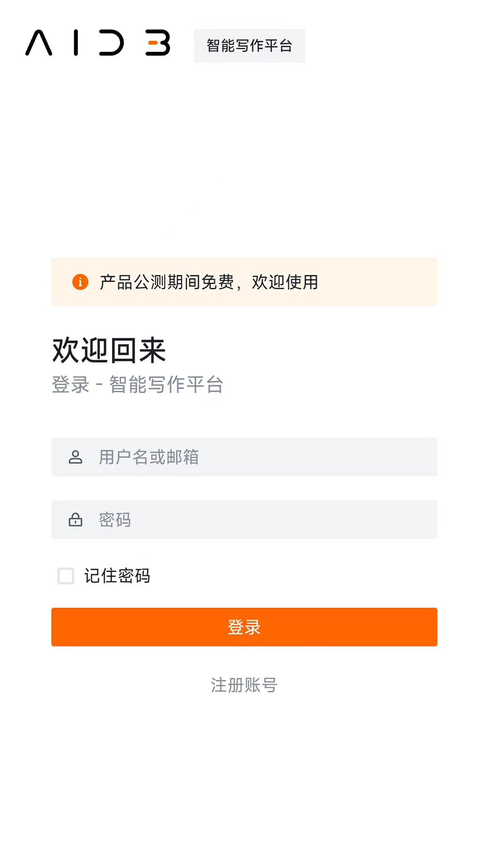The width and height of the screenshot is (488, 868).
Task: Click the circular orange information symbol
Action: point(80,282)
